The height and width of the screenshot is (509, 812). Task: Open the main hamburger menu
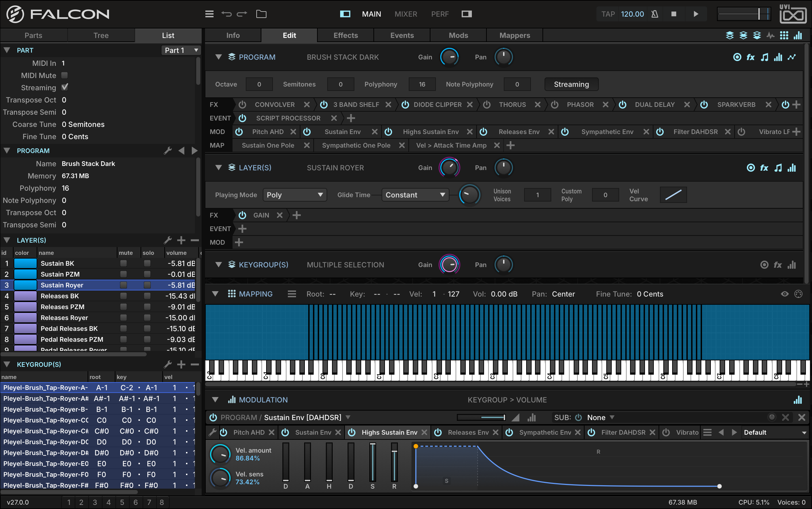pos(209,14)
